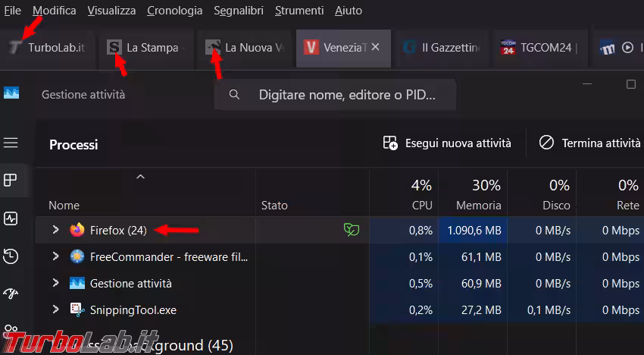Open the App history sidebar icon
Viewport: 644px width, 355px height.
point(11,256)
